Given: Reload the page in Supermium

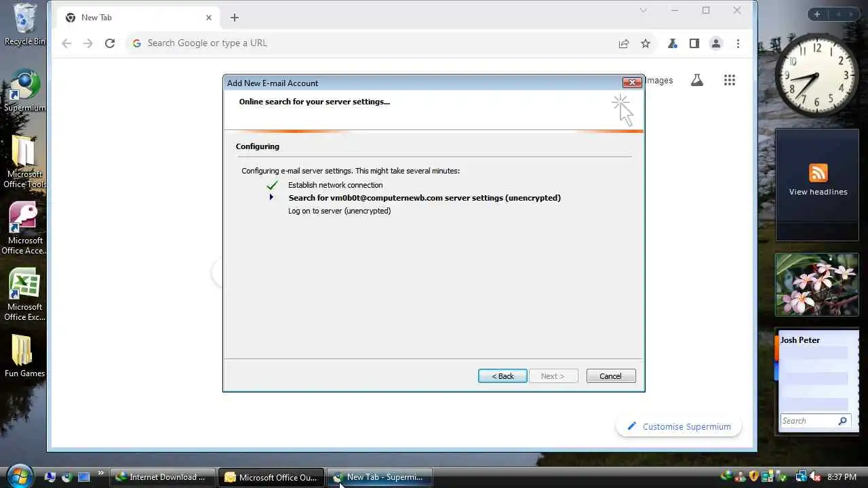Looking at the screenshot, I should coord(109,43).
